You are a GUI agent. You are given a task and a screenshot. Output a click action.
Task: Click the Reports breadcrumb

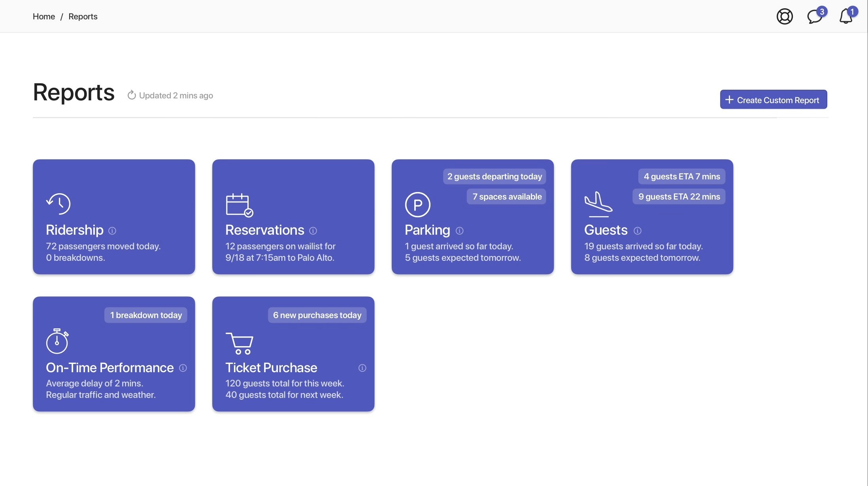tap(83, 17)
